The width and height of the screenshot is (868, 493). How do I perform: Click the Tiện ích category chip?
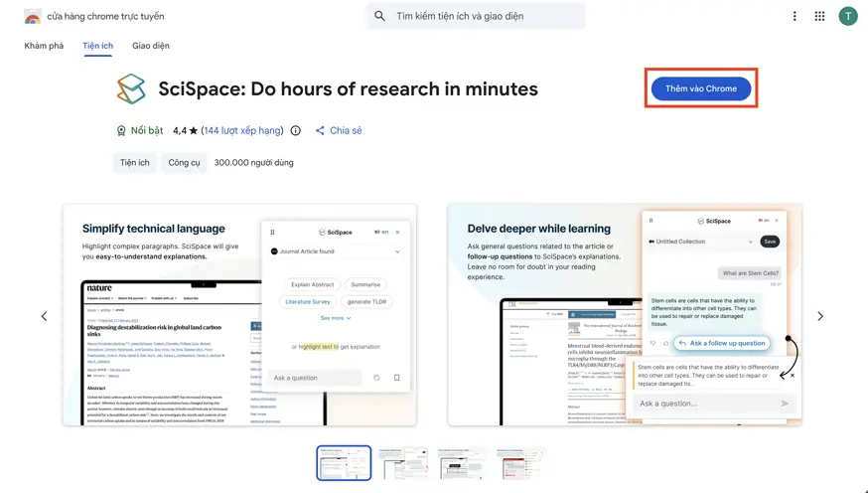(x=134, y=163)
